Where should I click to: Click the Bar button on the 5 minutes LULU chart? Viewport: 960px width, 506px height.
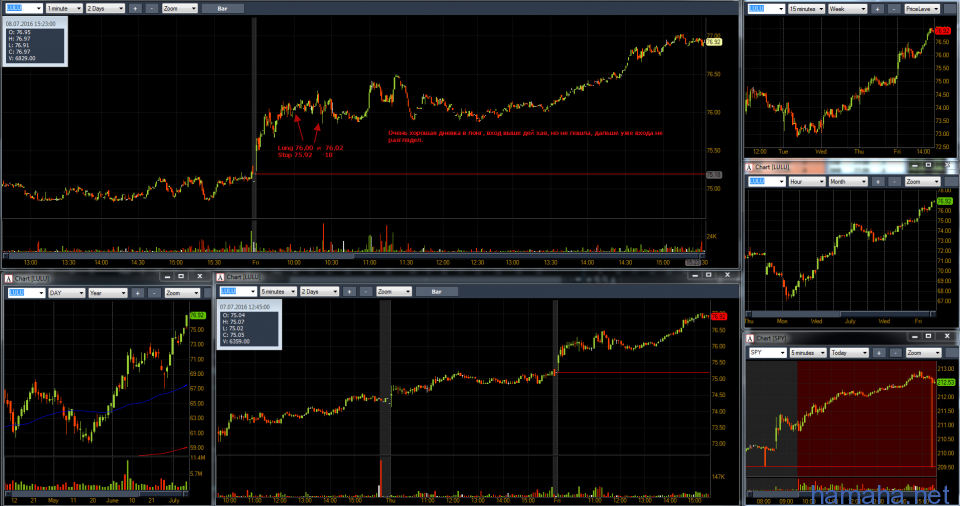[x=436, y=291]
